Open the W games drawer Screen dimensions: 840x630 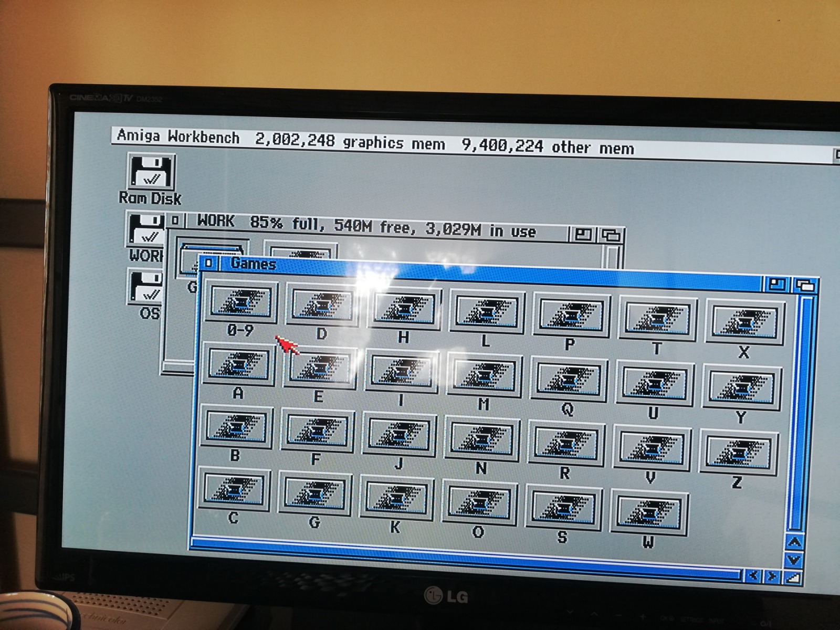click(649, 513)
